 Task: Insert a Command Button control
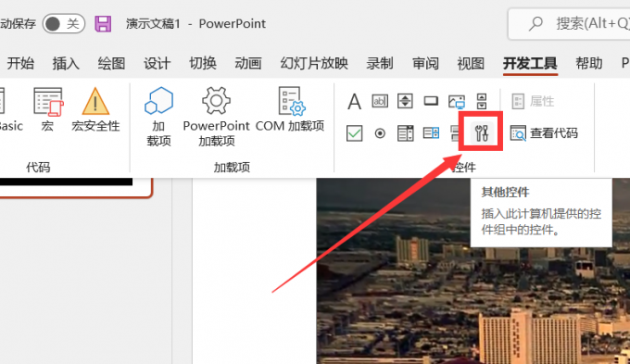point(431,101)
